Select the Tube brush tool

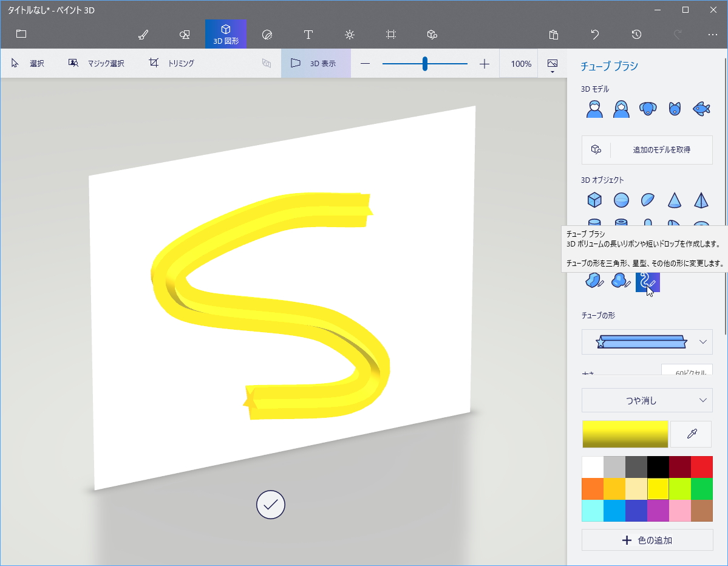click(648, 281)
